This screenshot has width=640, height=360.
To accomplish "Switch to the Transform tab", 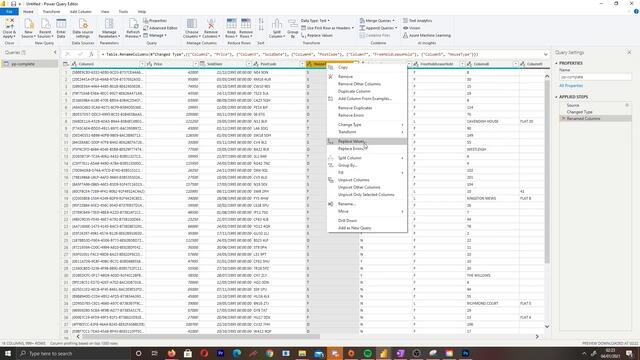I will pos(51,11).
